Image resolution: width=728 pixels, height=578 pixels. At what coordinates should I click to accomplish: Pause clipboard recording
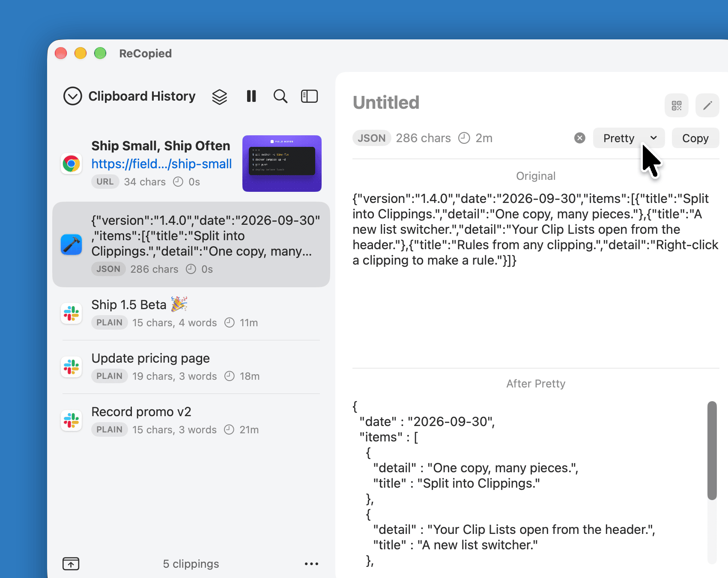[x=251, y=96]
